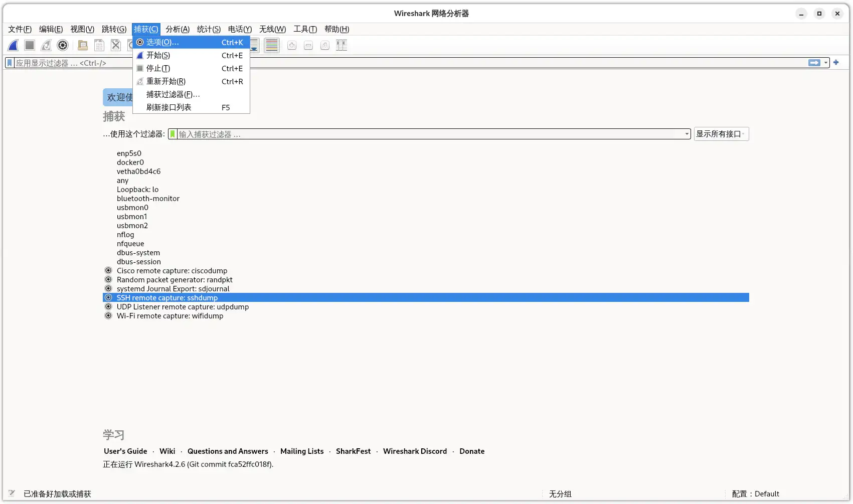Select the docker0 interface
Viewport: 853px width, 504px height.
pos(426,162)
